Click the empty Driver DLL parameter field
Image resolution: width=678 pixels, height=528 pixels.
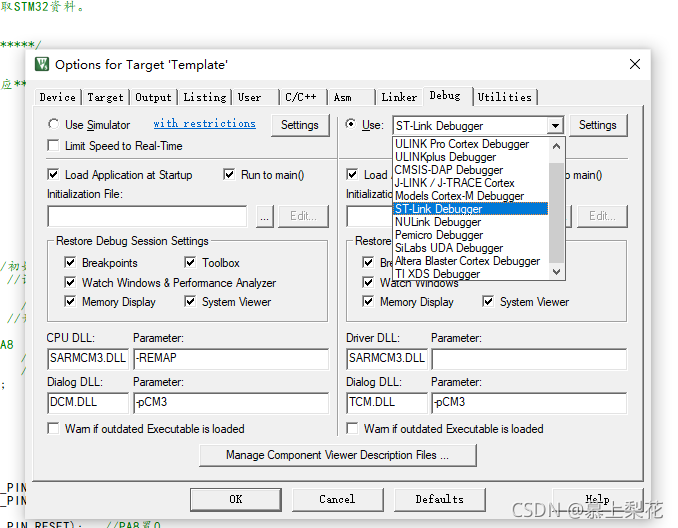pos(529,359)
